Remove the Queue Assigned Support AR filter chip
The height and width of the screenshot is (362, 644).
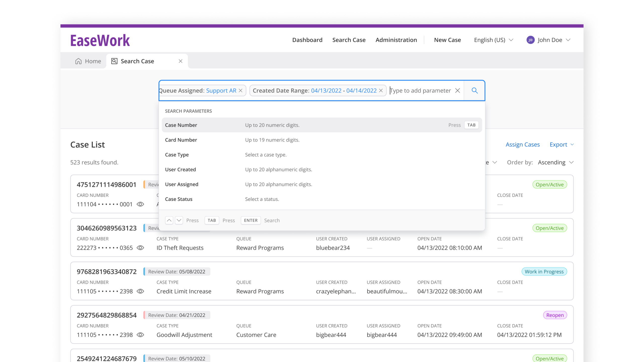click(241, 90)
